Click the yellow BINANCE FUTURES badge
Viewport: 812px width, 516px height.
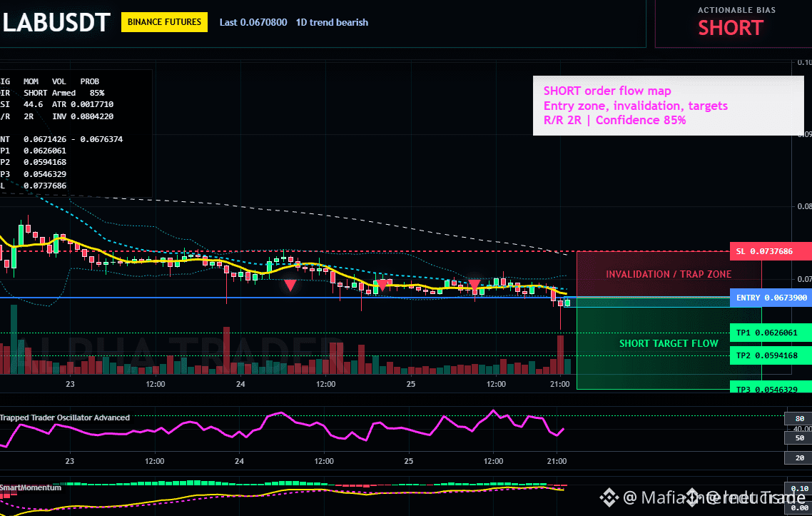click(164, 22)
